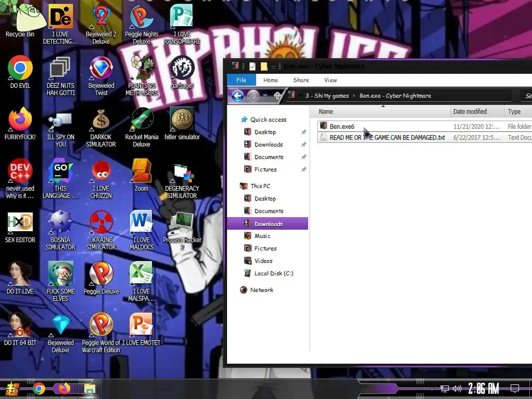Open Documents under Quick access
The height and width of the screenshot is (399, 532).
click(x=263, y=157)
